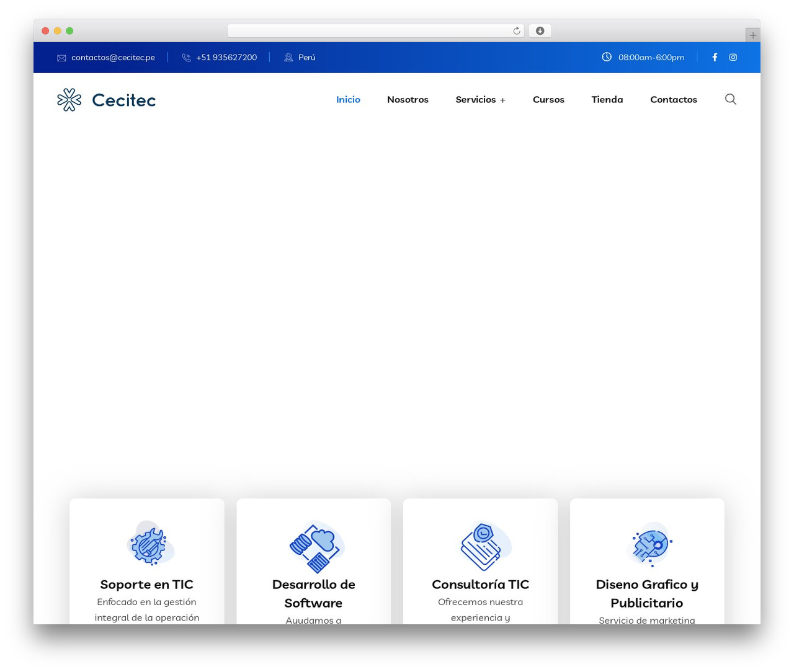Click the 'Ofrecemos nuestra experiencia y' description
The width and height of the screenshot is (794, 672).
480,610
